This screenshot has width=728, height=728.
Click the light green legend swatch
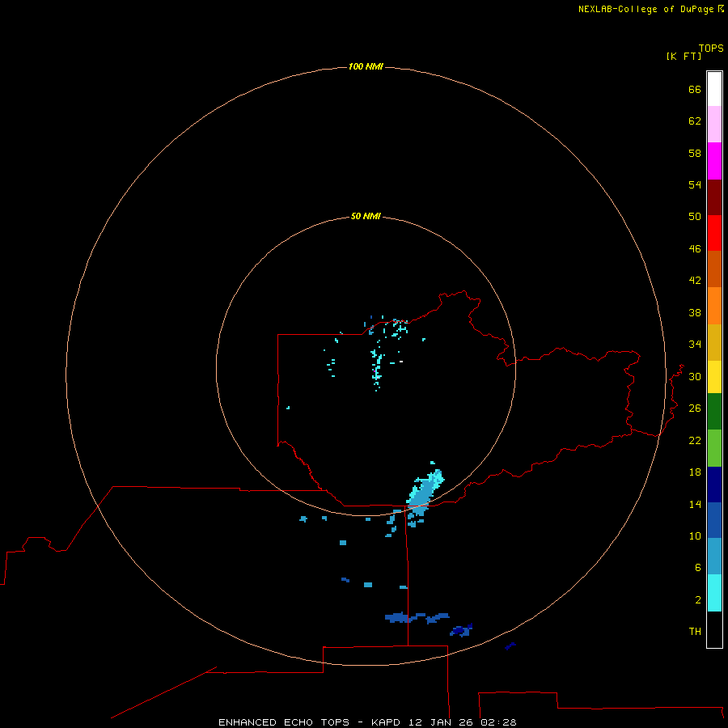(714, 448)
